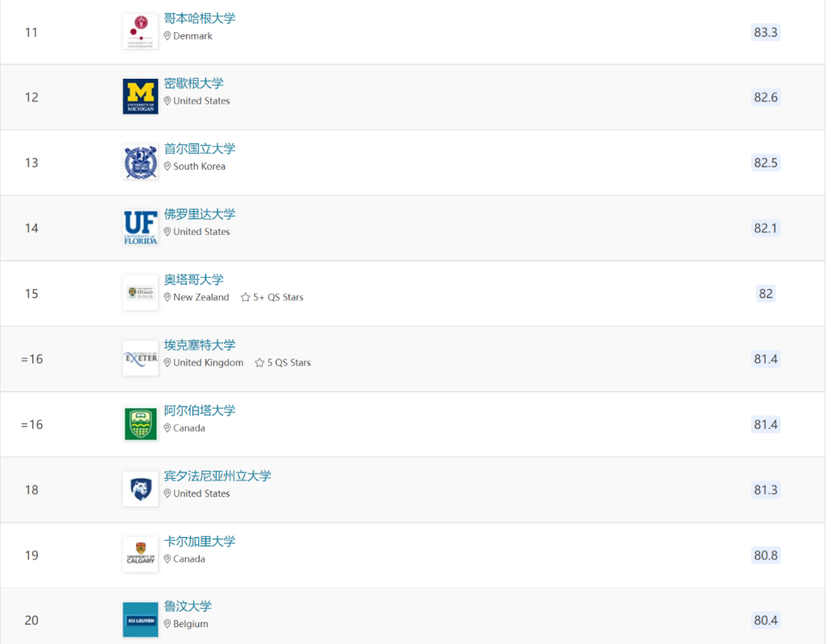Click the KU Leuven logo
The width and height of the screenshot is (826, 644).
click(x=140, y=620)
